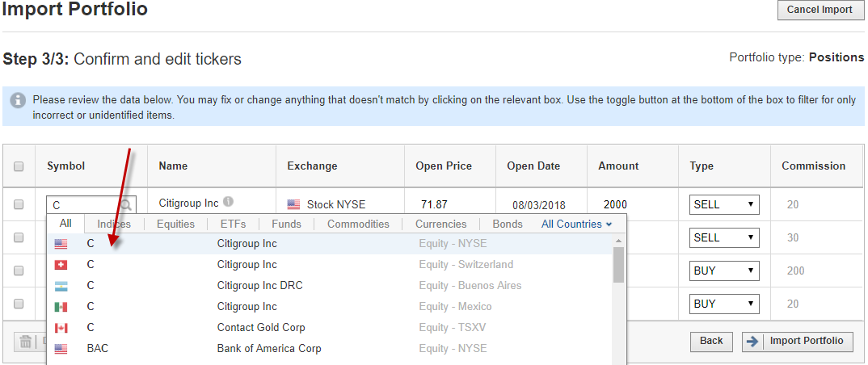Click the Canada flag of Contact Gold Corp
The height and width of the screenshot is (365, 868).
[x=61, y=328]
